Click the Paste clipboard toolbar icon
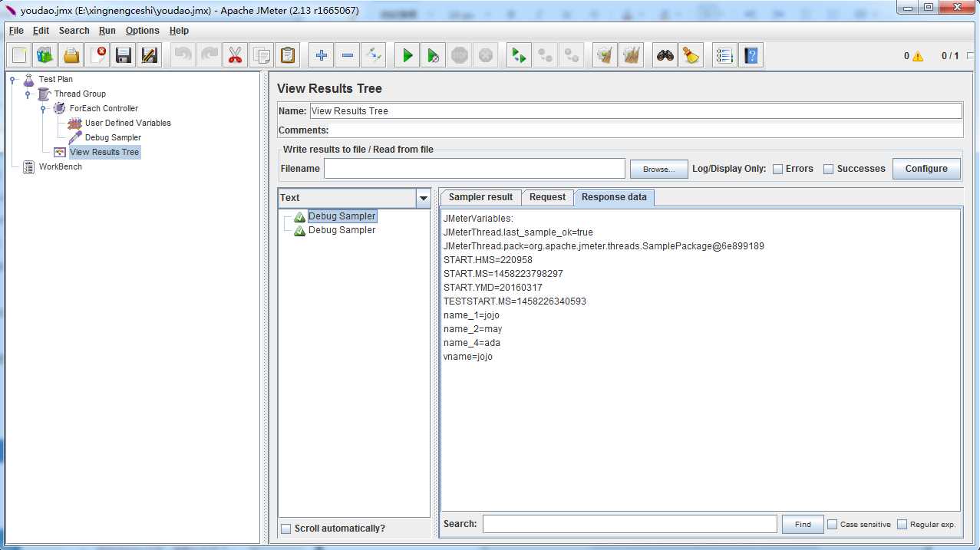This screenshot has width=980, height=550. point(287,55)
